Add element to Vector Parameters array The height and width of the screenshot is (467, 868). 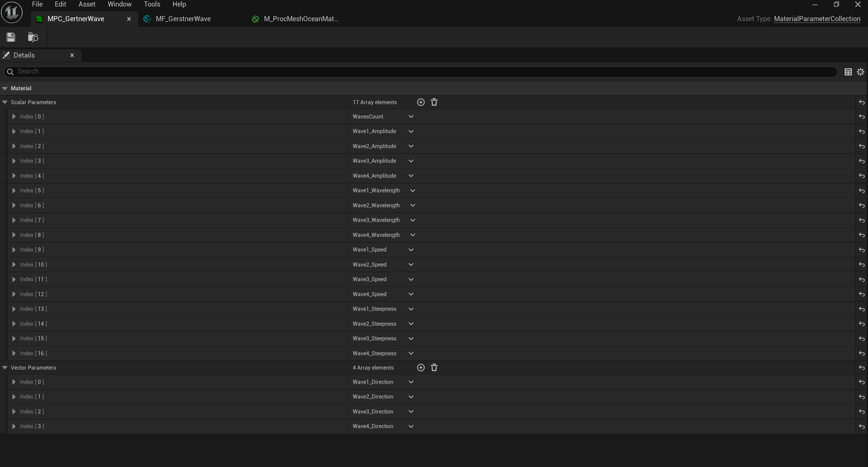[x=420, y=367]
